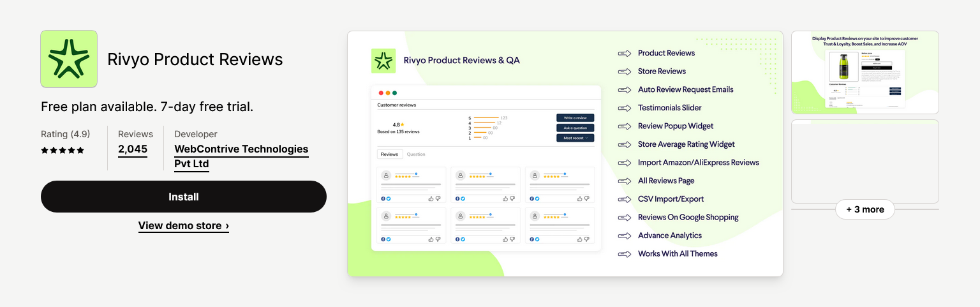Open the large Rivyo Product Reviews & QA screenshot

[565, 154]
